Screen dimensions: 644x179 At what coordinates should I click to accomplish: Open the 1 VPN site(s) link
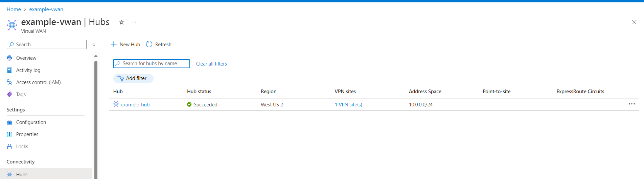[x=348, y=105]
